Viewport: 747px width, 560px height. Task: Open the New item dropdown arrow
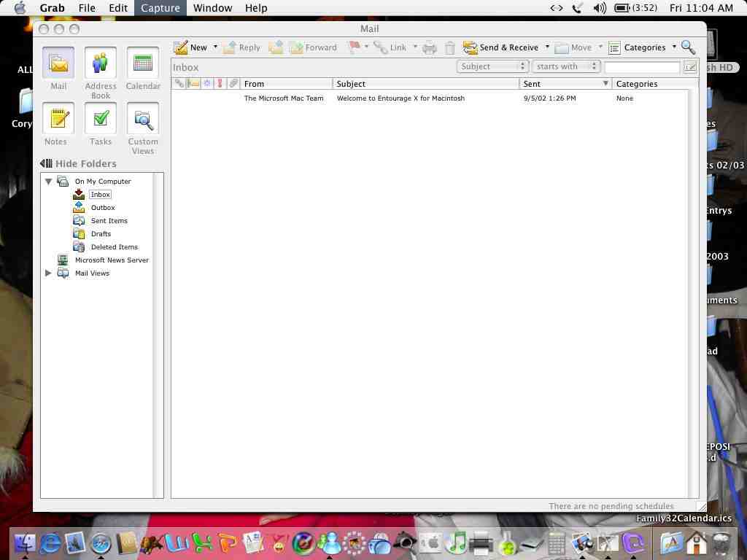tap(215, 47)
